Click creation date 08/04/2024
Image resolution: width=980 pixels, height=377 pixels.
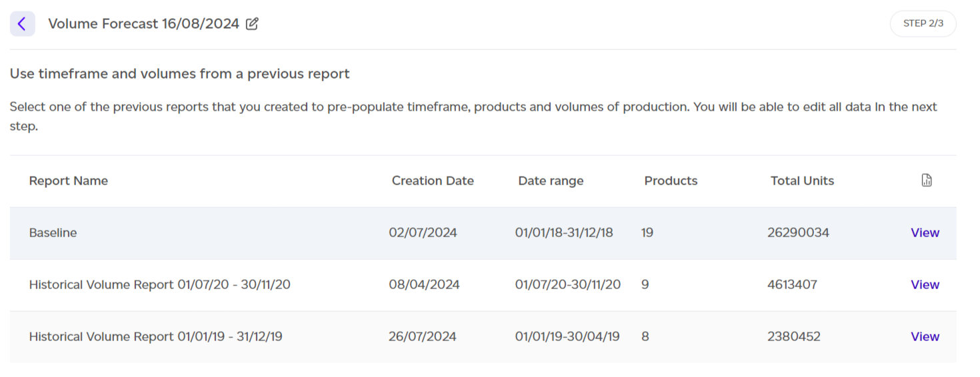[x=424, y=284]
